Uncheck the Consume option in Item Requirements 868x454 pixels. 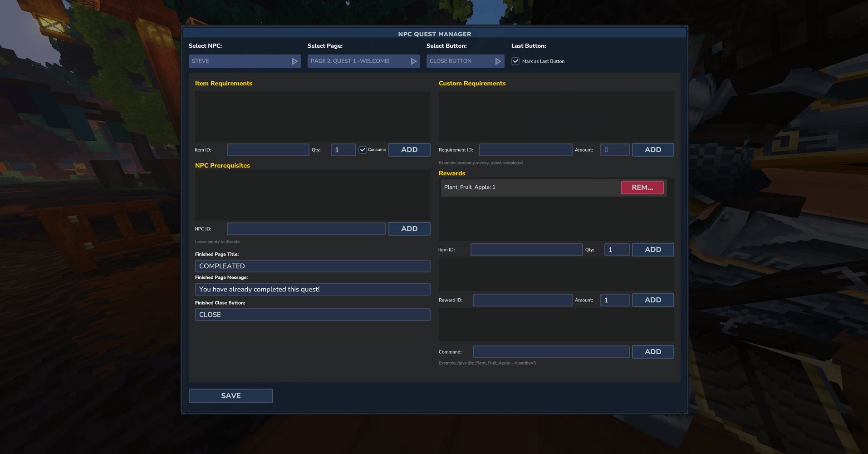(x=363, y=149)
